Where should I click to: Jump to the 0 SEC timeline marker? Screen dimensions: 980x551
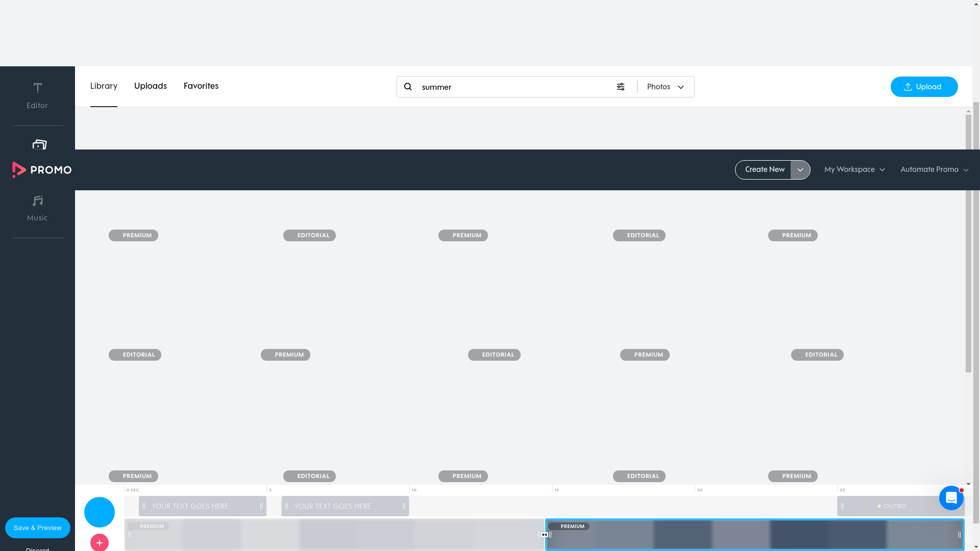point(133,490)
